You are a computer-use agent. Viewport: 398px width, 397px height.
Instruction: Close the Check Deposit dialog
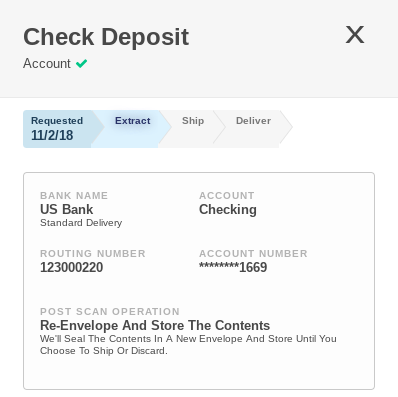pyautogui.click(x=355, y=35)
